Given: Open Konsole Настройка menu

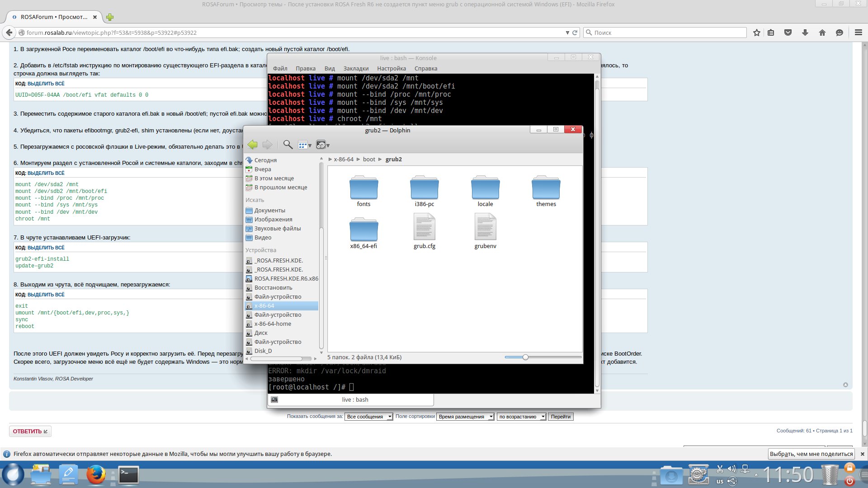Looking at the screenshot, I should (x=391, y=69).
